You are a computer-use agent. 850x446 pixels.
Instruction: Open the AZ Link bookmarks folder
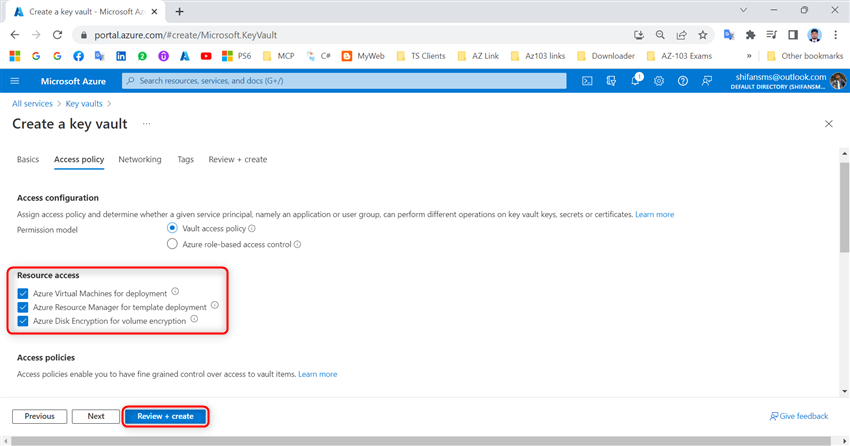click(478, 56)
